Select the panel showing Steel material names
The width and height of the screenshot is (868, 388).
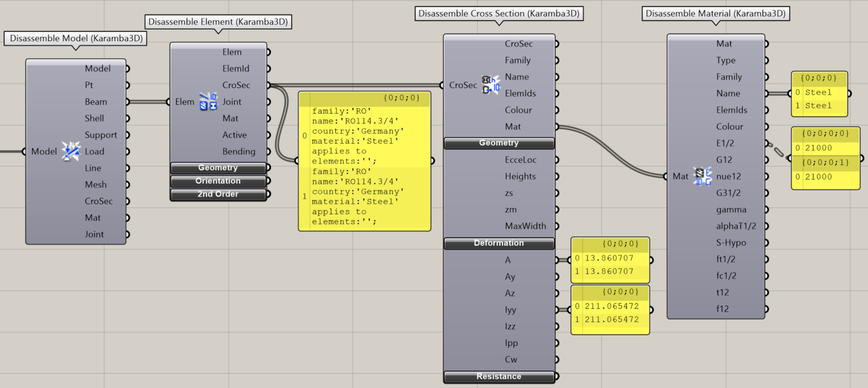[819, 99]
